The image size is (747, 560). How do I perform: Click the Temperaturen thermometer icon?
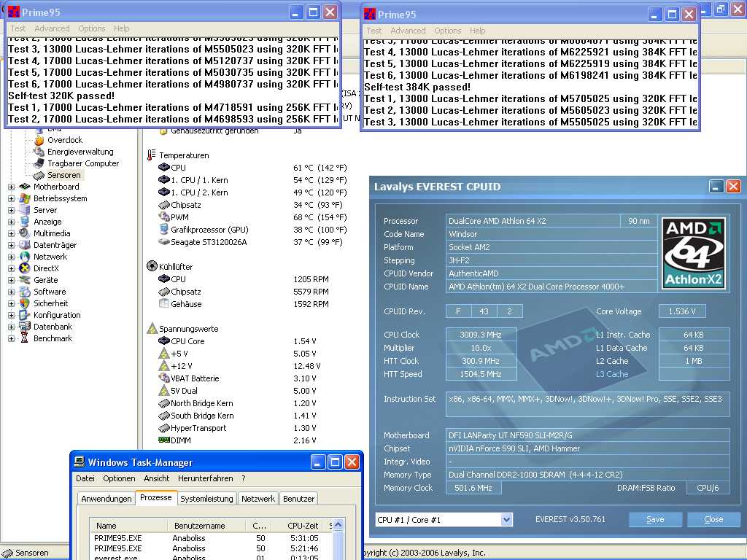[x=152, y=155]
